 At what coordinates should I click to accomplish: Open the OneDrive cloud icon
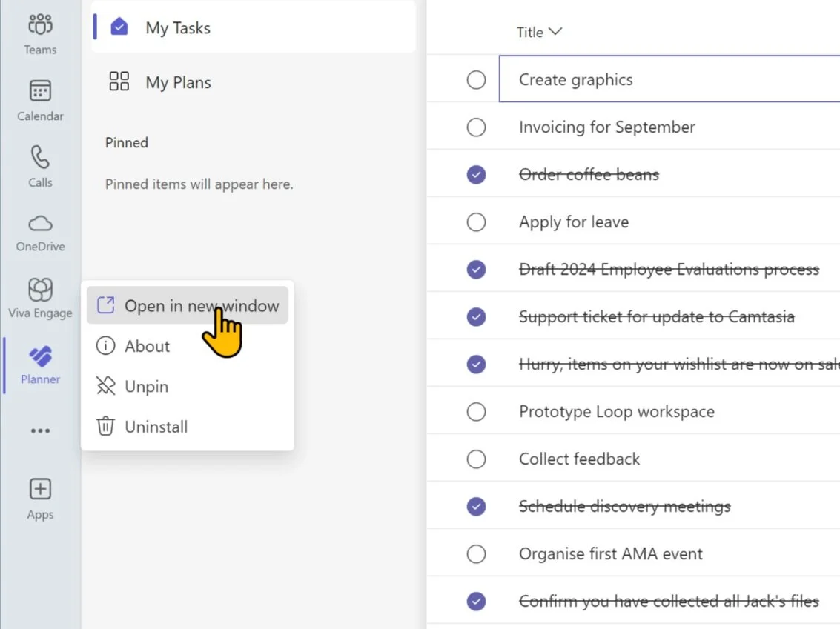click(x=40, y=223)
